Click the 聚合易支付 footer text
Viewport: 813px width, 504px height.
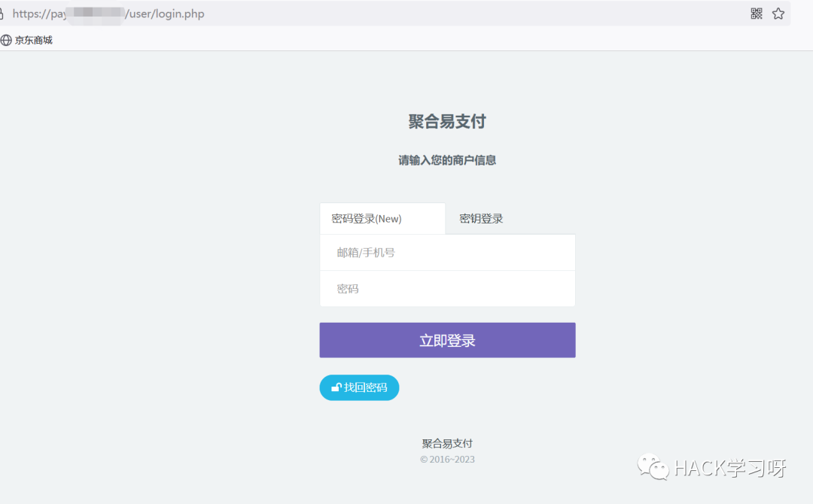(447, 443)
